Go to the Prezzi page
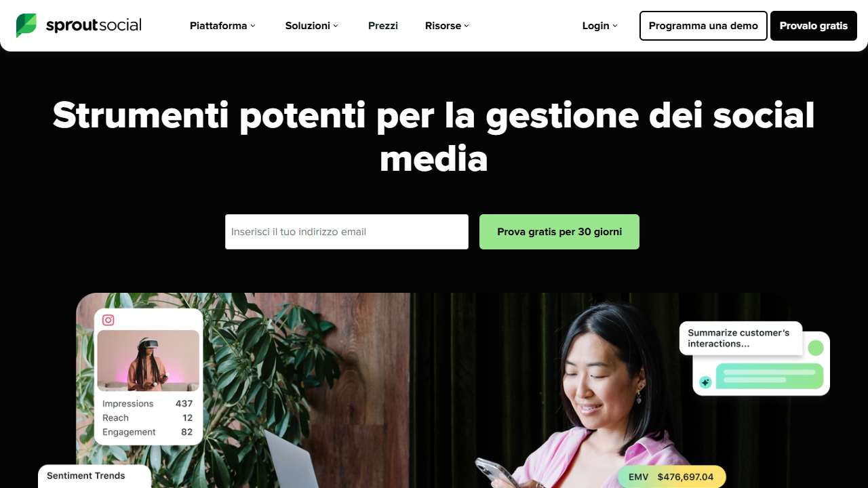 tap(383, 26)
